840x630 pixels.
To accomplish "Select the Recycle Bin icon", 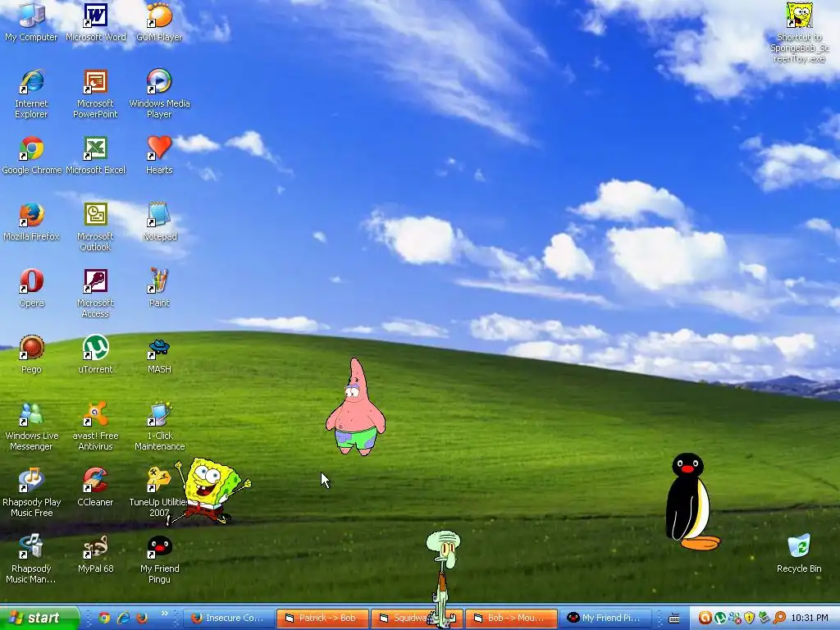I will [x=799, y=554].
